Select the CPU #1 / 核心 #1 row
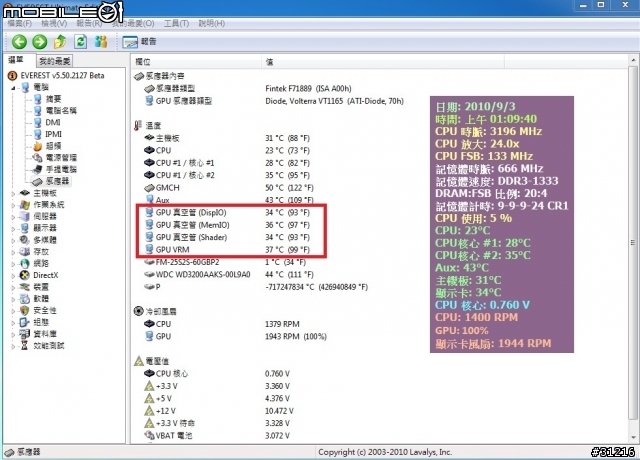 (x=227, y=163)
